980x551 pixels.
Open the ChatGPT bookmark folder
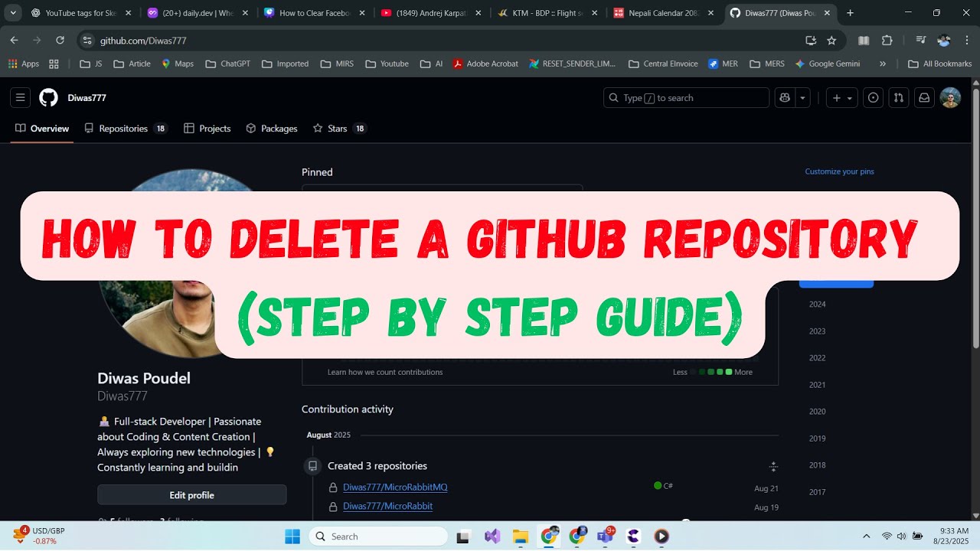click(x=228, y=64)
